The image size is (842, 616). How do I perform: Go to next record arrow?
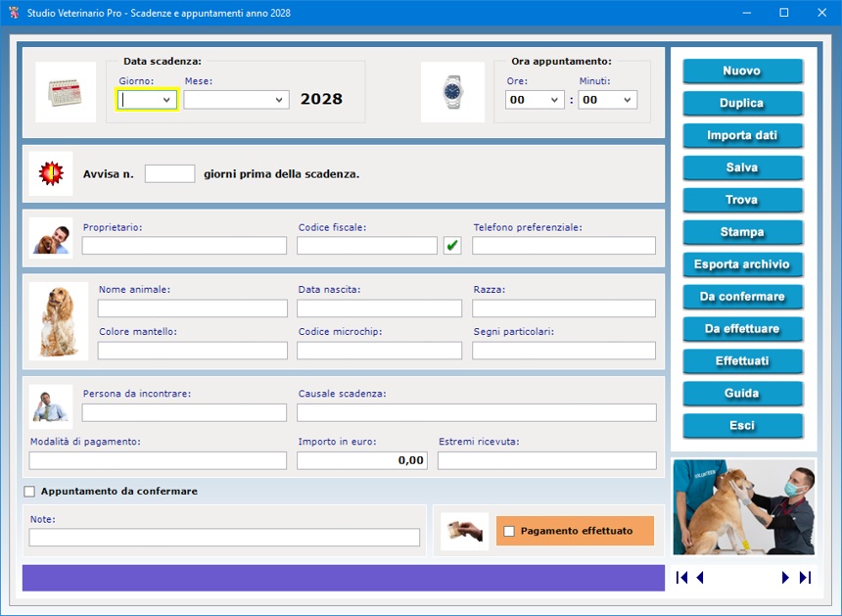(785, 578)
